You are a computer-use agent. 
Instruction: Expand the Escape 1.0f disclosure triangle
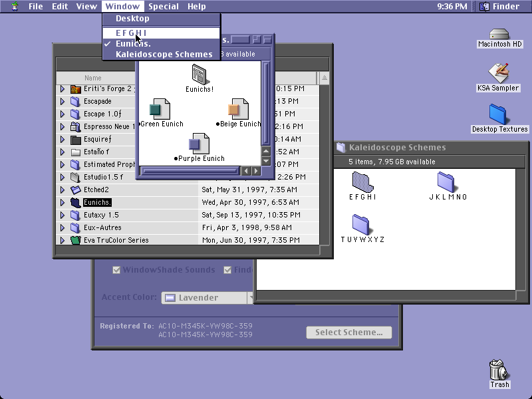coord(63,114)
